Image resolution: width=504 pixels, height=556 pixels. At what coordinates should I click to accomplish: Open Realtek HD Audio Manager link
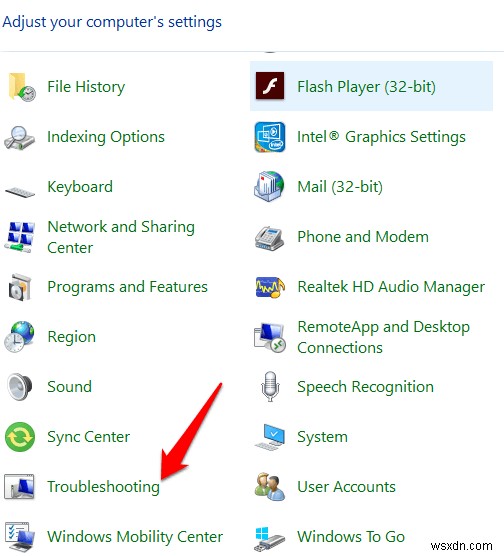click(391, 287)
